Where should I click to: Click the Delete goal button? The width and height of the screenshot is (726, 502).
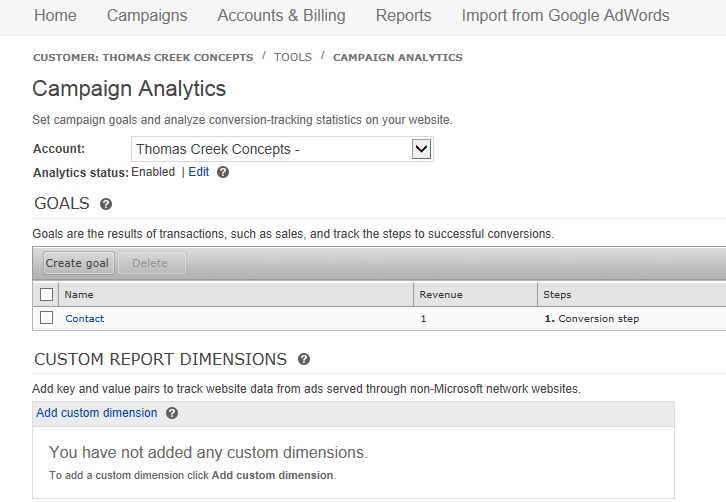pos(151,263)
